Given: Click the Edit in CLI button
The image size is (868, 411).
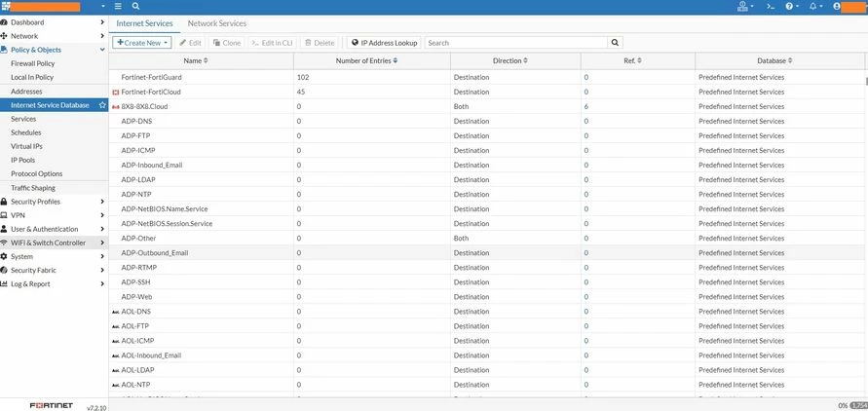Looking at the screenshot, I should [273, 43].
